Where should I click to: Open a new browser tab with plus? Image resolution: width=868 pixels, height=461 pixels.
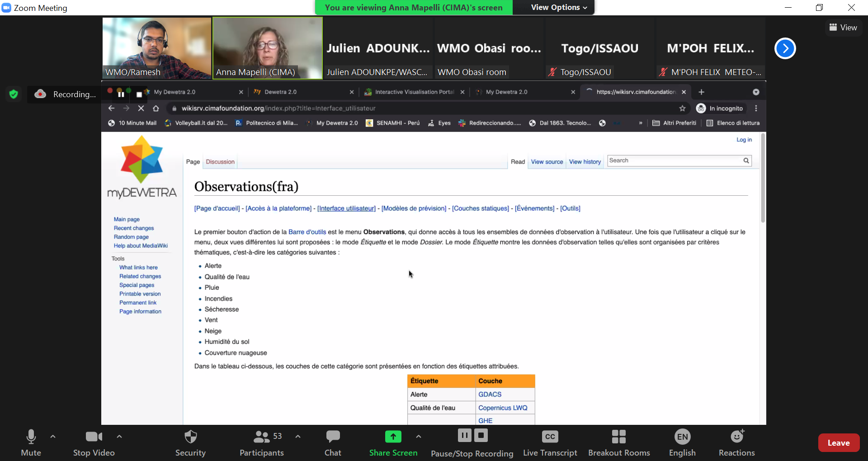[702, 92]
